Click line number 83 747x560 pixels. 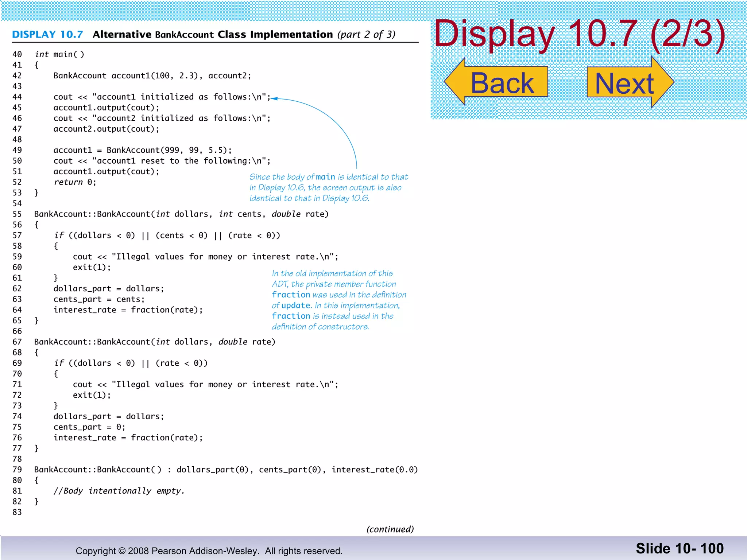17,512
